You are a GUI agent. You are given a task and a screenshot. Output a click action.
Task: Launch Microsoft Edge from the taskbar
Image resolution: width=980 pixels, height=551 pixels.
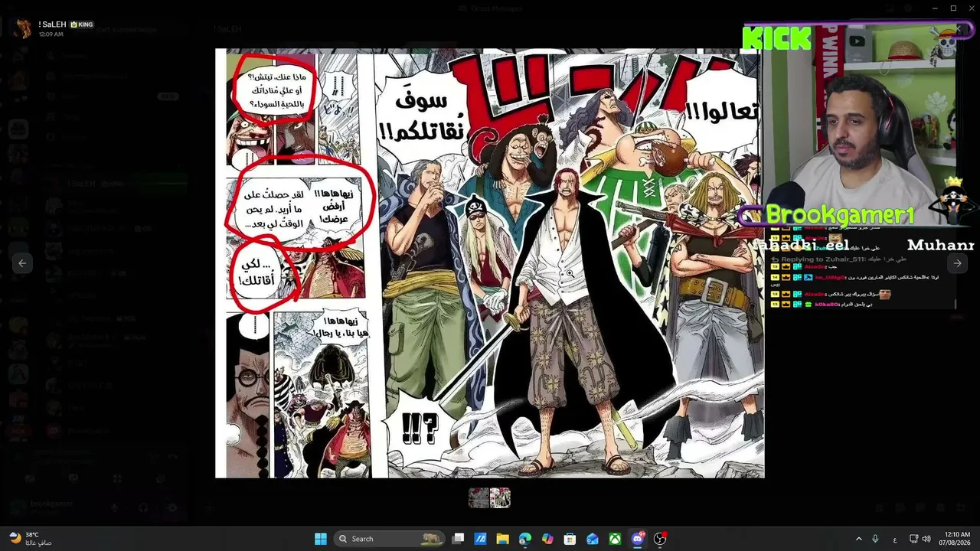coord(524,539)
